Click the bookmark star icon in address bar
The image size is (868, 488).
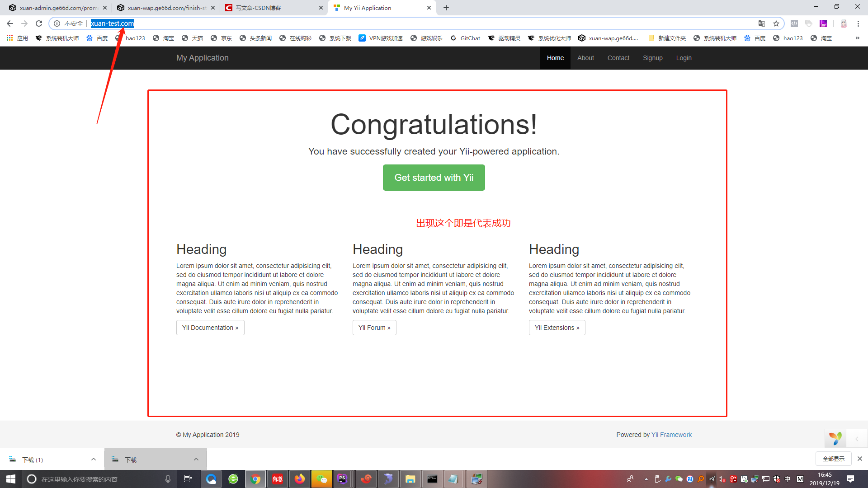pyautogui.click(x=776, y=23)
